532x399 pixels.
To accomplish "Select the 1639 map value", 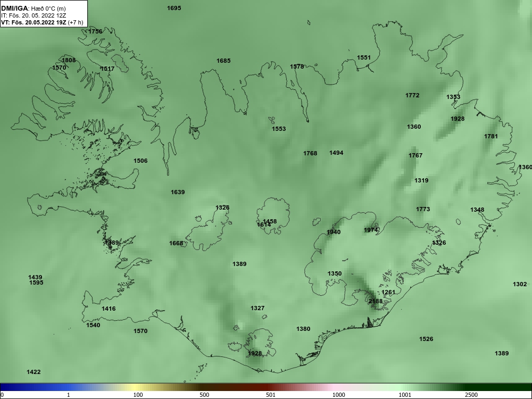I will (178, 193).
